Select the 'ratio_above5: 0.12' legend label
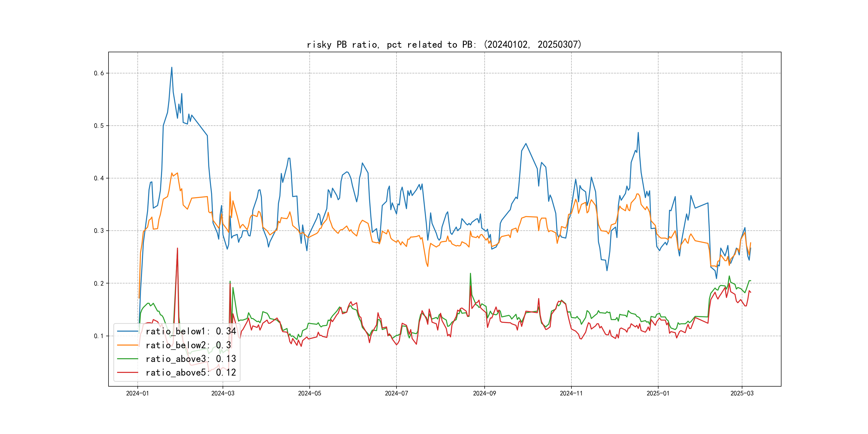 click(191, 372)
